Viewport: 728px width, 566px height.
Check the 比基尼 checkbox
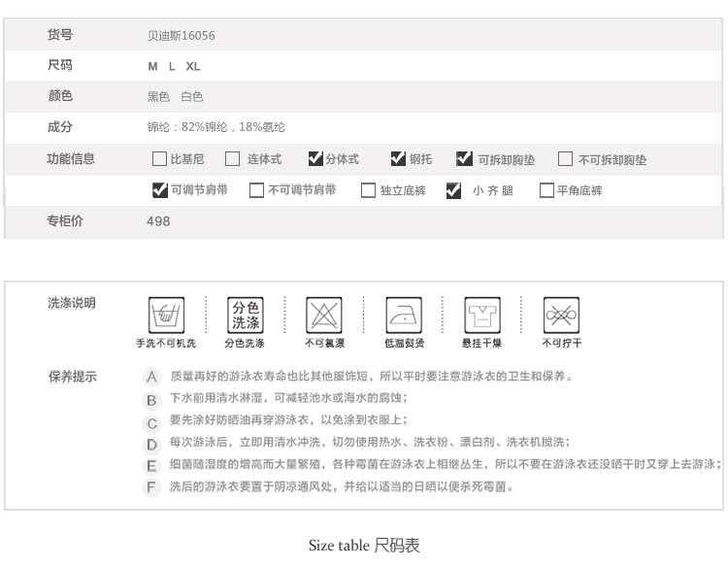pyautogui.click(x=159, y=159)
